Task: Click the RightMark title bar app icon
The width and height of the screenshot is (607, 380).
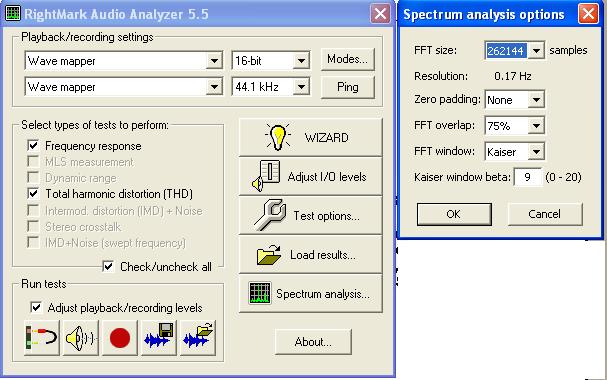Action: click(13, 14)
